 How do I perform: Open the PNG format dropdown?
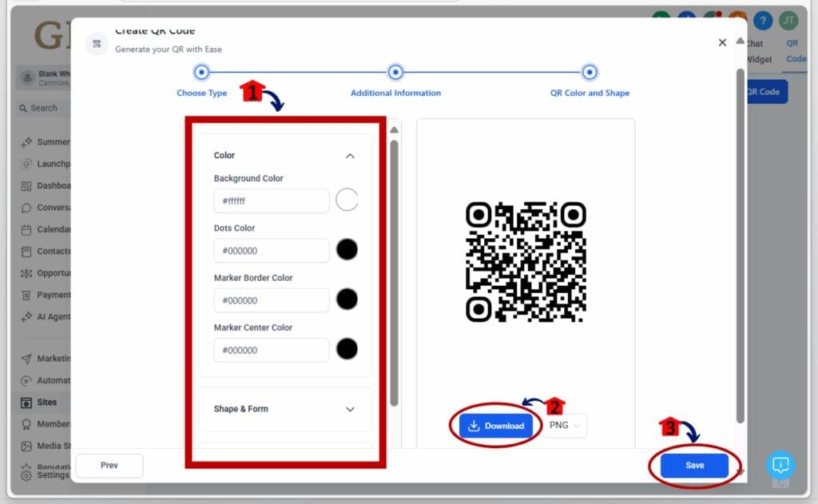point(565,425)
